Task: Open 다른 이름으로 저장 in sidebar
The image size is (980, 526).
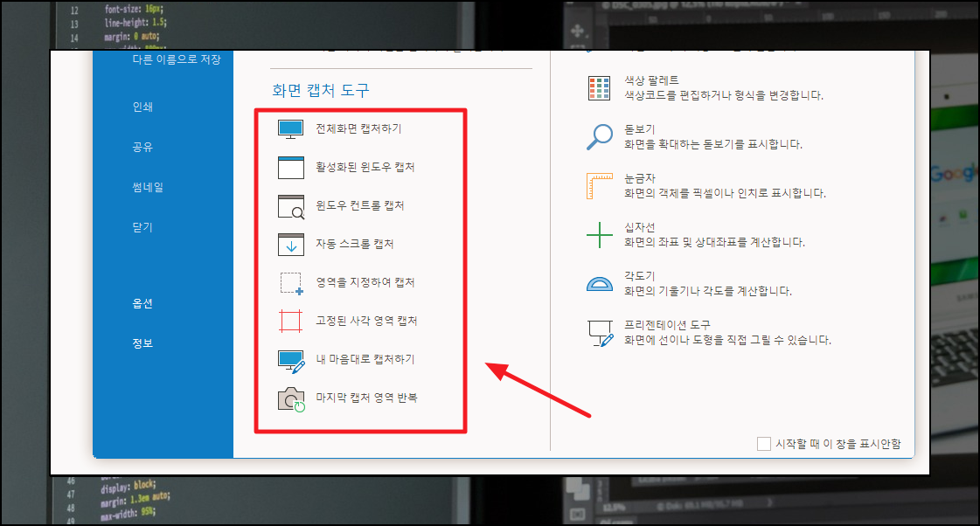Action: click(x=177, y=59)
